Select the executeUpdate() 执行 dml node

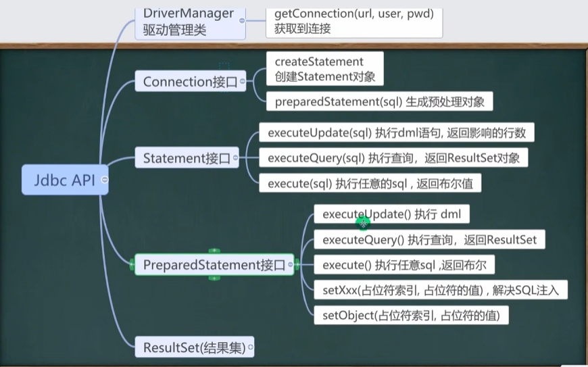(391, 214)
